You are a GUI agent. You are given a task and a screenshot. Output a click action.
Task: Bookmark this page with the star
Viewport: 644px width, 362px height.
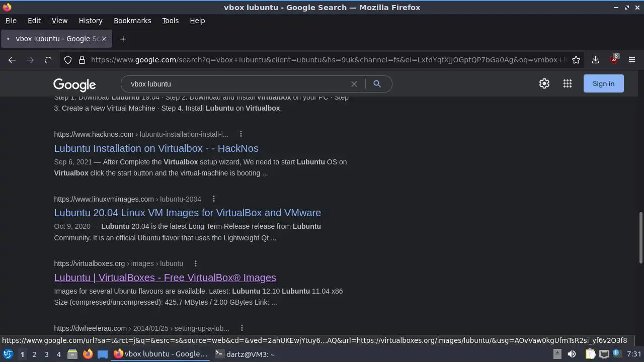(576, 60)
